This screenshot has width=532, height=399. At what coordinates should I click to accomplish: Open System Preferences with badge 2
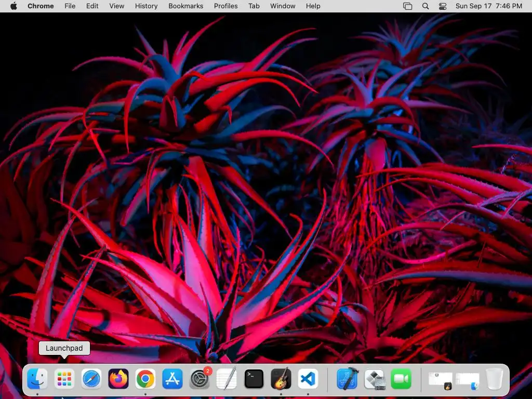coord(199,379)
